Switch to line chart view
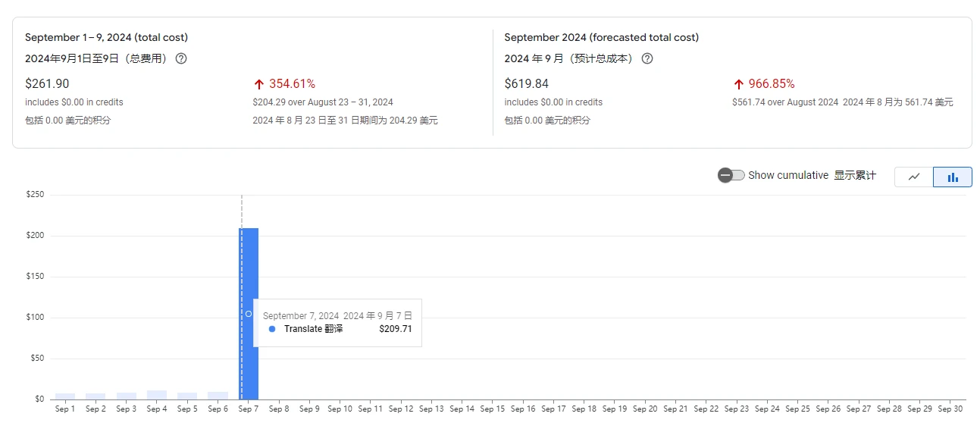The height and width of the screenshot is (426, 980). click(914, 177)
